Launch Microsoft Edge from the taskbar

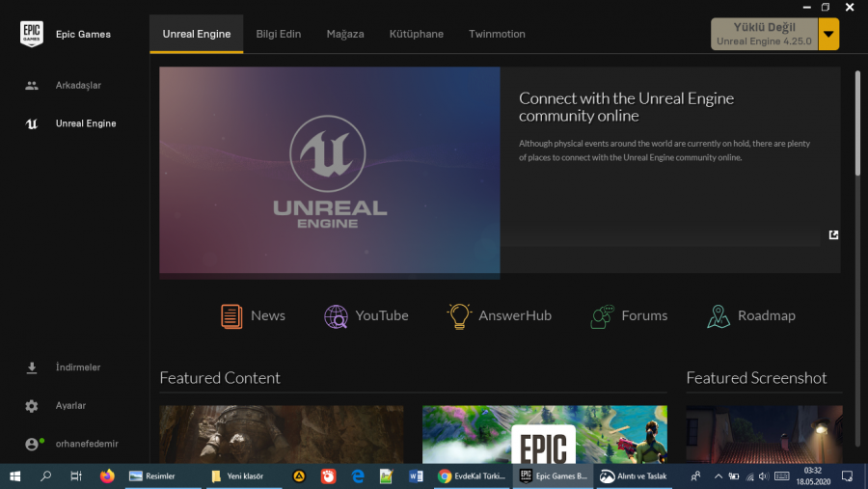click(x=358, y=476)
